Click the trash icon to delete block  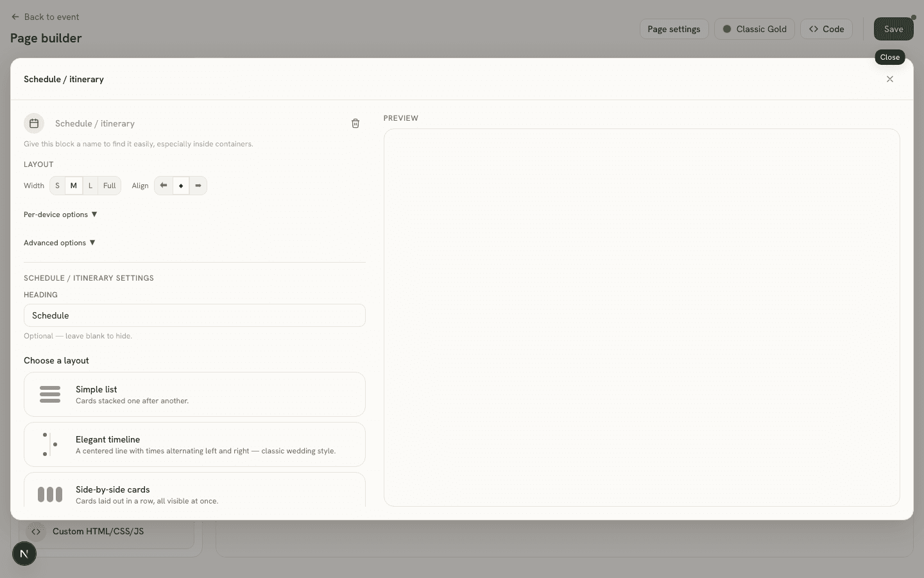click(355, 123)
